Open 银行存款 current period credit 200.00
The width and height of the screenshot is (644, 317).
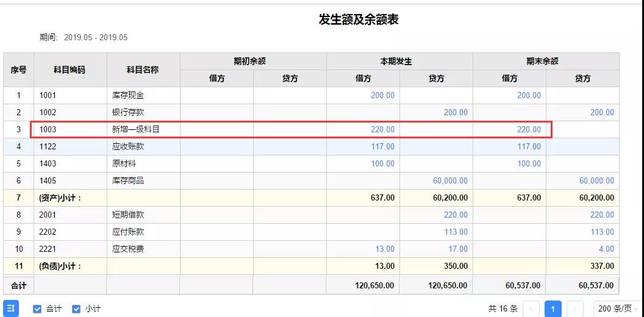(x=456, y=113)
